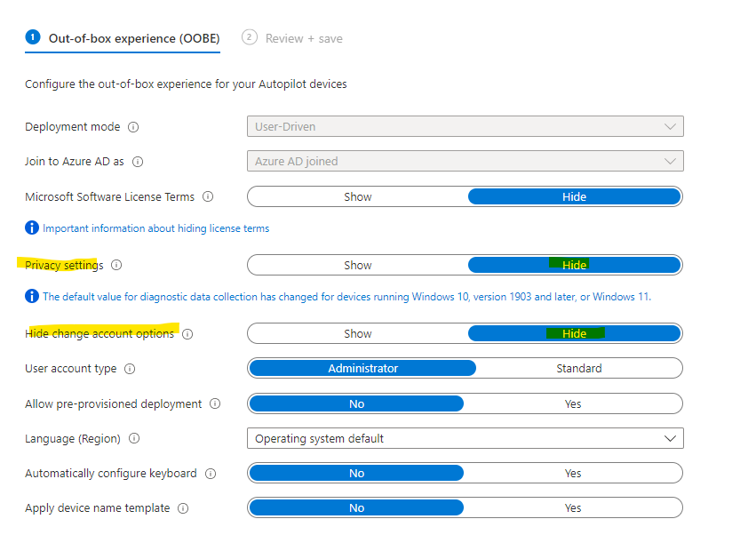This screenshot has width=756, height=551.
Task: Click the User account type info icon
Action: tap(129, 368)
